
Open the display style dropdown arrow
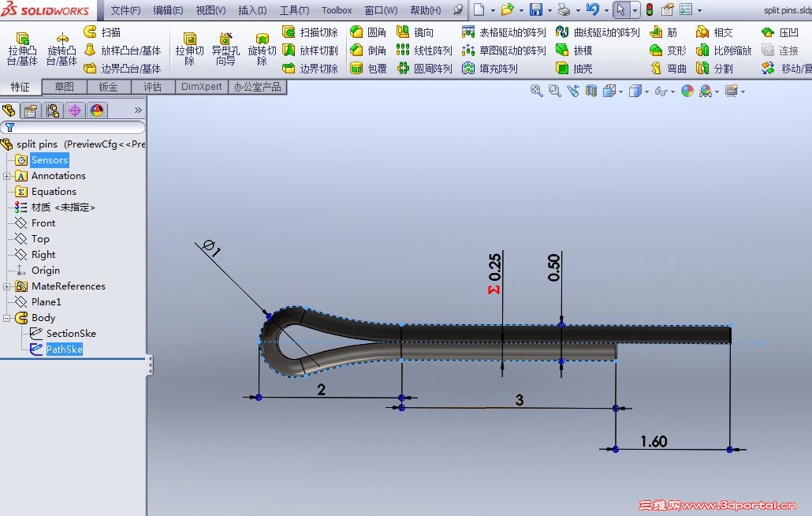click(x=646, y=92)
